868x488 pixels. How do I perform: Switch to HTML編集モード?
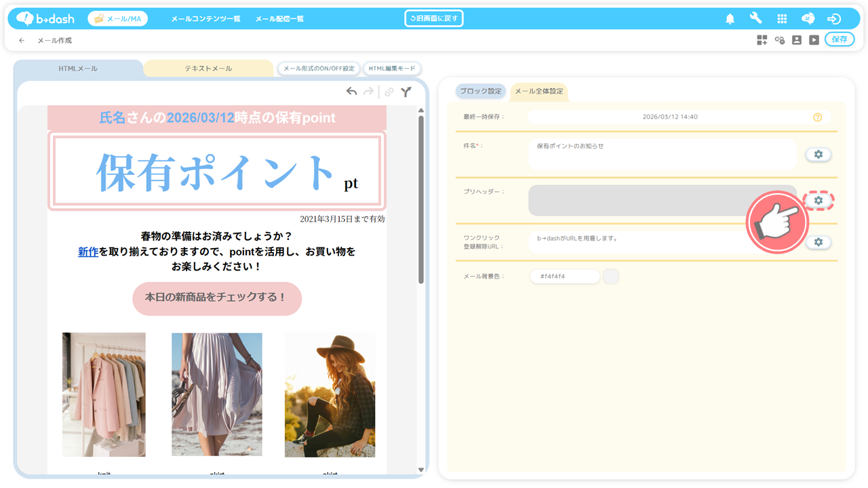[x=391, y=68]
